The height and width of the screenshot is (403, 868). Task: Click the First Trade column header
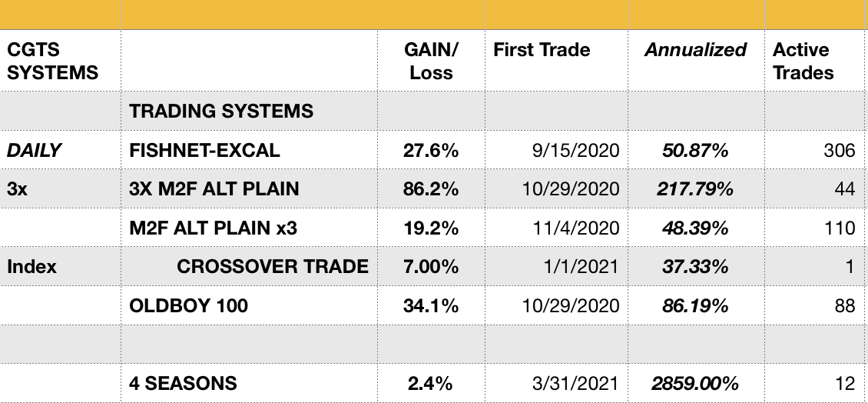click(542, 51)
